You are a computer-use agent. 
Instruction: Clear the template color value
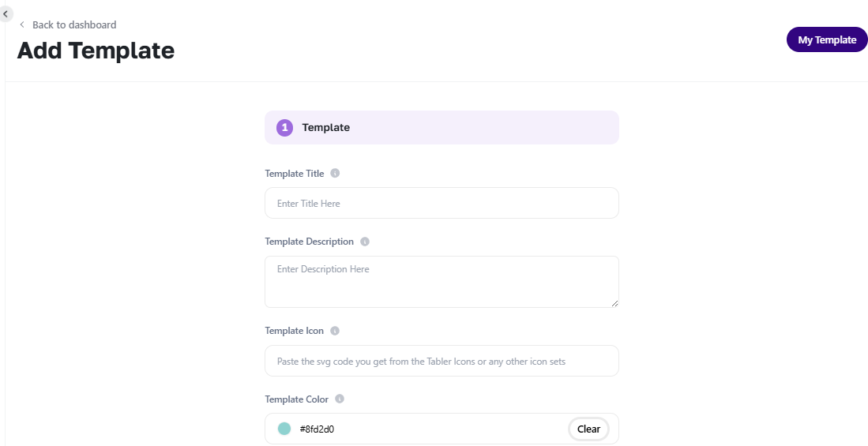click(588, 429)
